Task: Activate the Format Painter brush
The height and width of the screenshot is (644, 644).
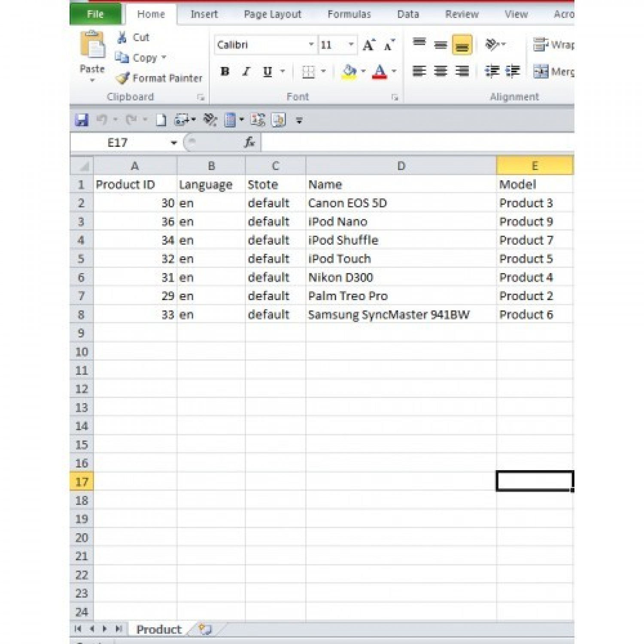Action: point(123,78)
